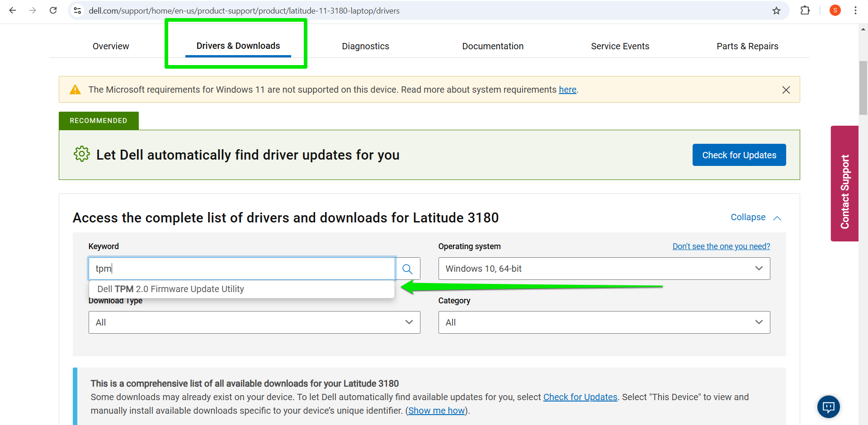This screenshot has height=425, width=868.
Task: Open the Operating system dropdown
Action: tap(604, 269)
